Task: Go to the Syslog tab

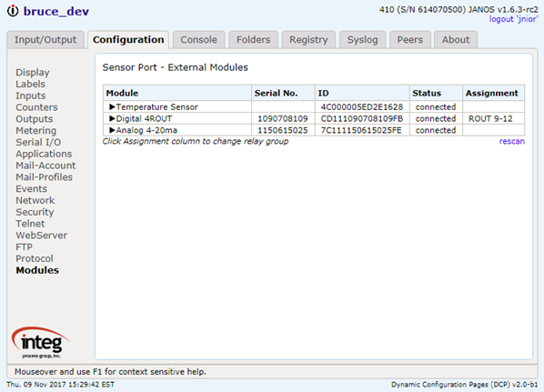Action: pyautogui.click(x=363, y=40)
